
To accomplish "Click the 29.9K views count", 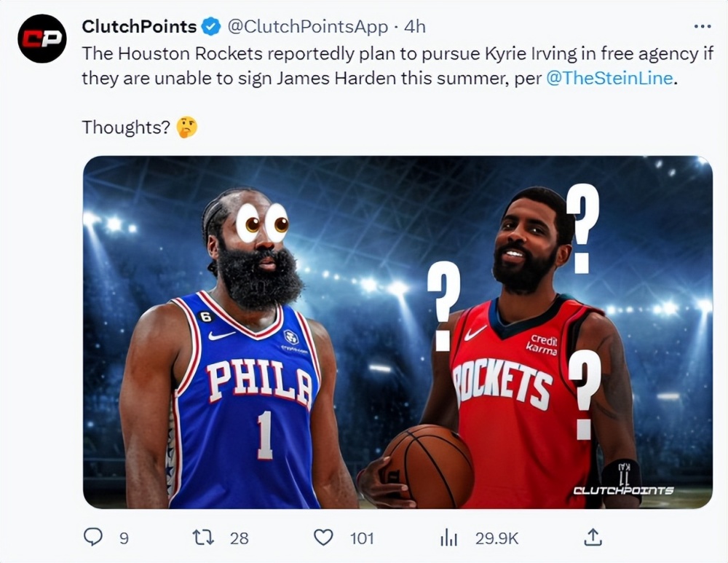I will tap(496, 538).
